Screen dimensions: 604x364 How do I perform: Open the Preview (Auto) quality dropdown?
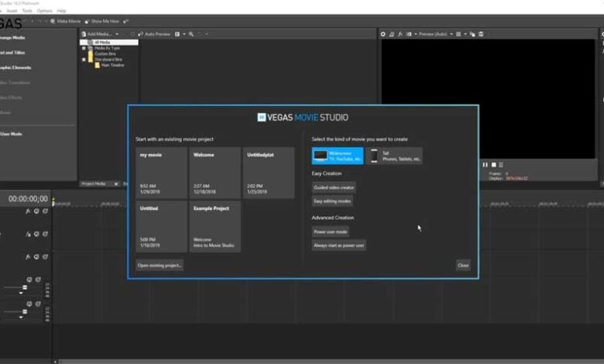(436, 34)
